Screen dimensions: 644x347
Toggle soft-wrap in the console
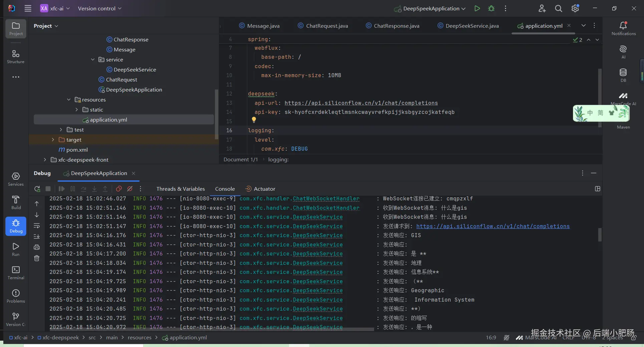pyautogui.click(x=37, y=226)
